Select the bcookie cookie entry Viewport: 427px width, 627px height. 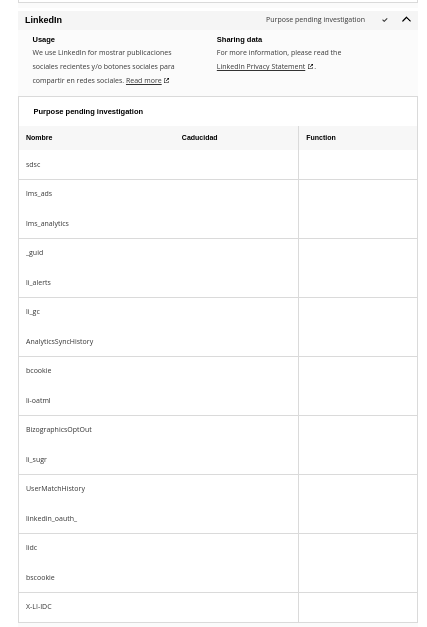38,371
